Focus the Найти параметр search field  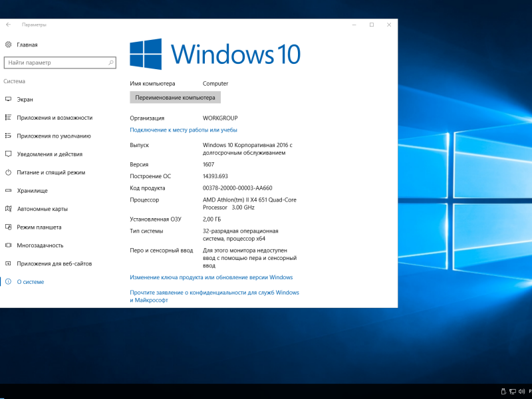60,63
